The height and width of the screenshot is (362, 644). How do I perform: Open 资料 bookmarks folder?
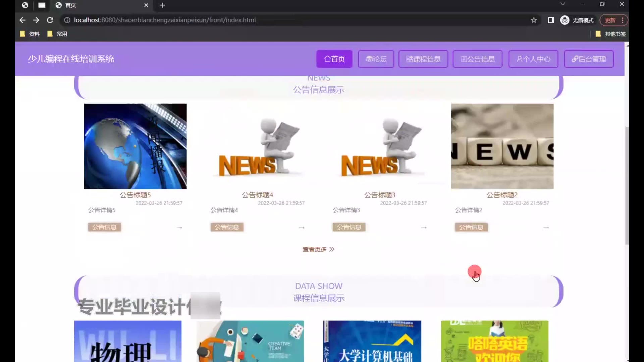(30, 34)
